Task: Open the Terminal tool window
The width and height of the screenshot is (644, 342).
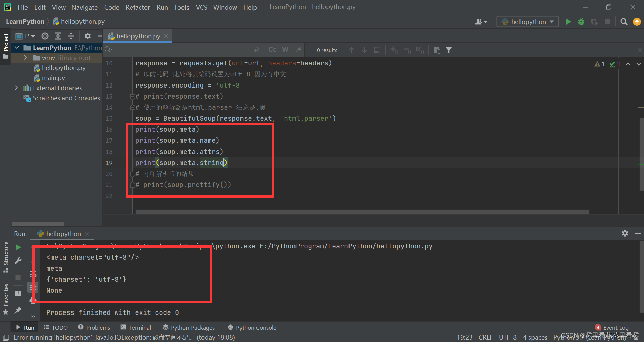Action: coord(136,327)
